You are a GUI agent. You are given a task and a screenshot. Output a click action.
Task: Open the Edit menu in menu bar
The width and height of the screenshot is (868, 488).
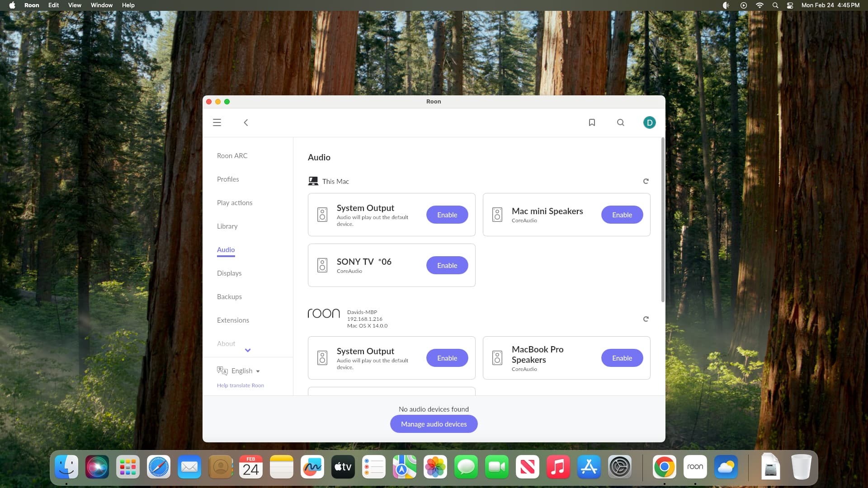click(53, 5)
